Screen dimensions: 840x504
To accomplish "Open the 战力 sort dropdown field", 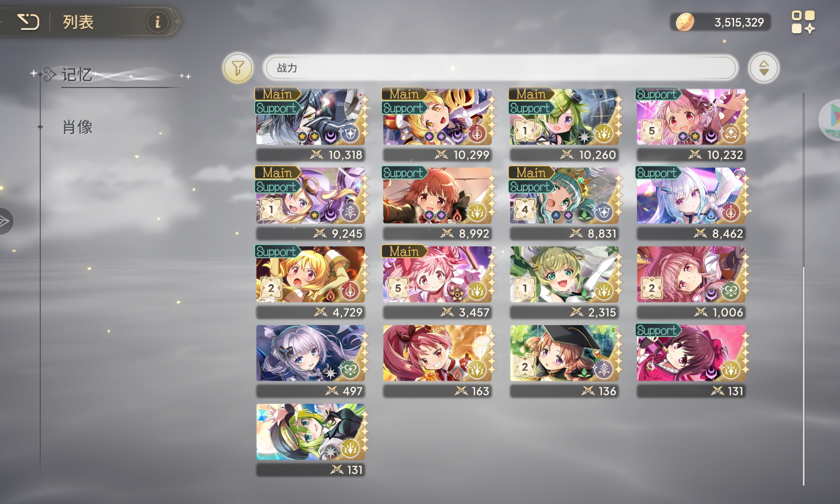I will point(500,68).
